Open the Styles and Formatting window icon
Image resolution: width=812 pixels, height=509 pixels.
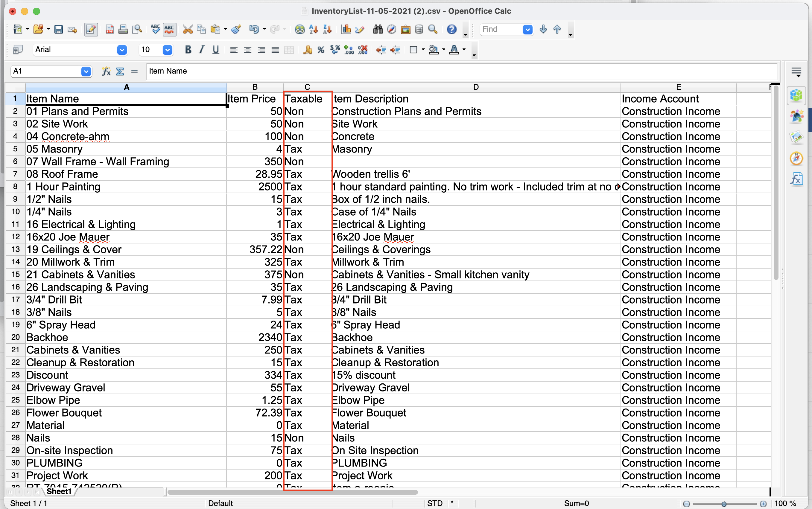click(x=18, y=50)
